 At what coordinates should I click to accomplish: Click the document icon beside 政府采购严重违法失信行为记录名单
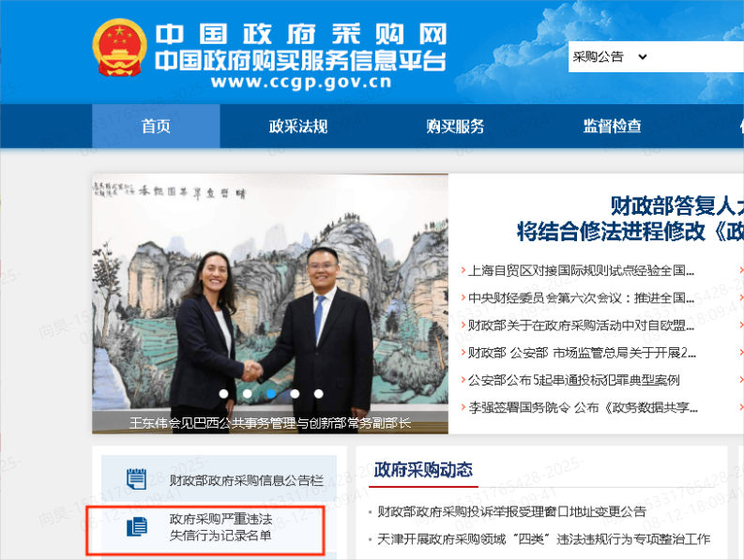[137, 527]
